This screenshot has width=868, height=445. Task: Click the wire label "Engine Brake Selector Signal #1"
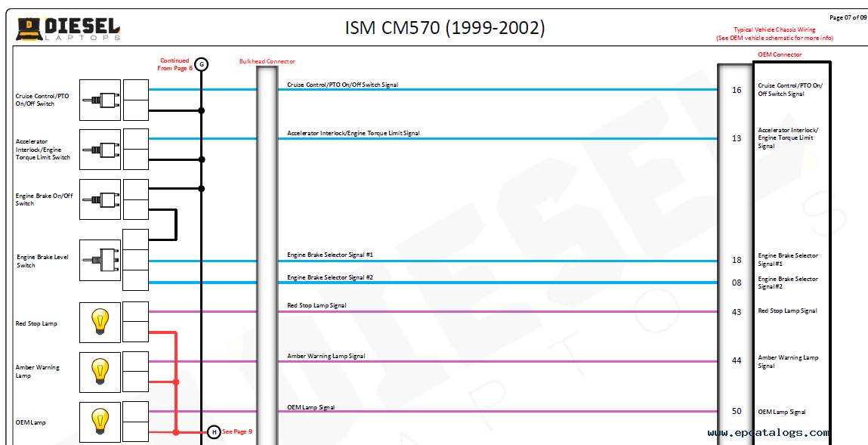click(x=330, y=255)
